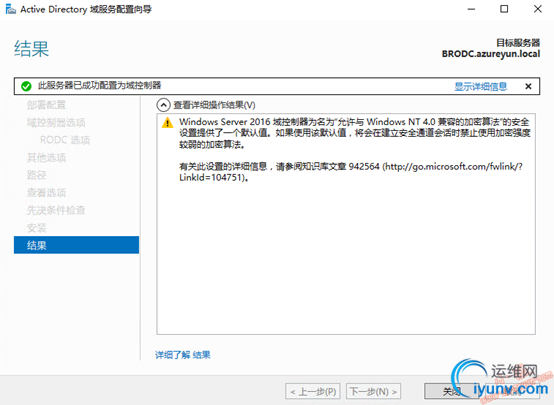Click the green success checkmark icon
Image resolution: width=554 pixels, height=405 pixels.
coord(26,86)
